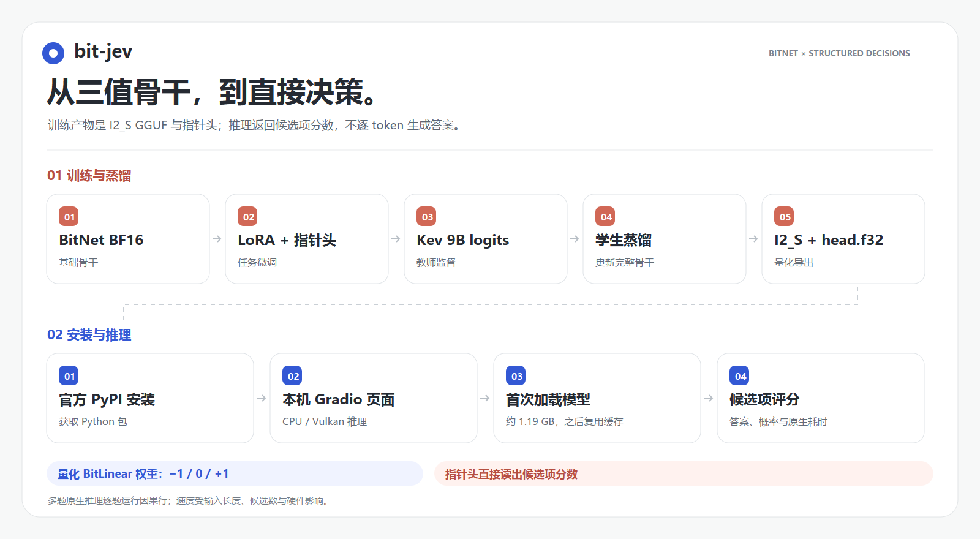Select the BitNet BF16 card title

pos(101,240)
